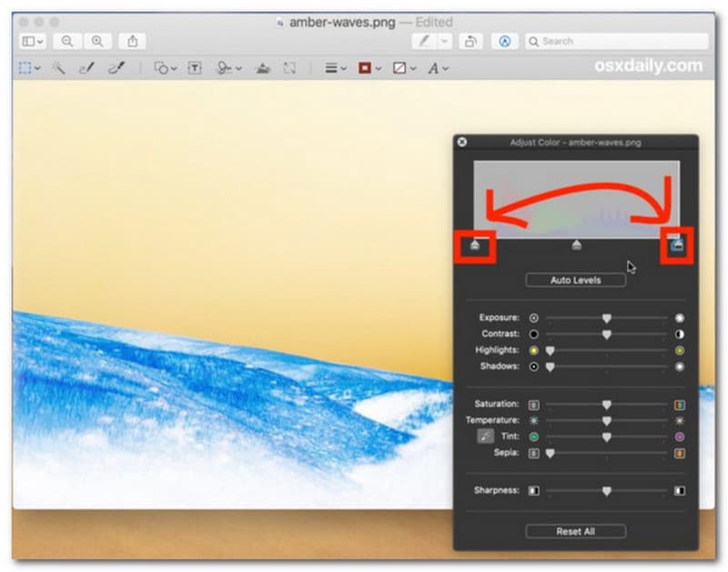
Task: Open the Sign signature dropdown
Action: pos(229,68)
